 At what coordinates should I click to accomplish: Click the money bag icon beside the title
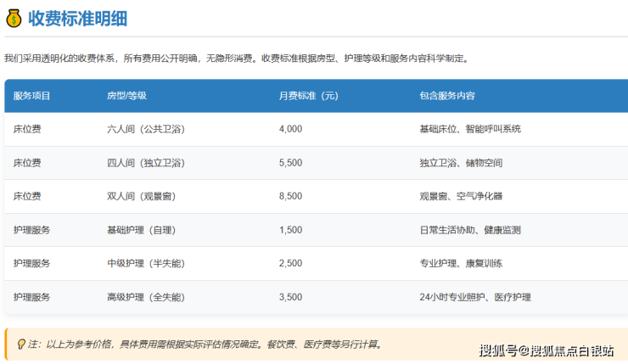pos(14,18)
